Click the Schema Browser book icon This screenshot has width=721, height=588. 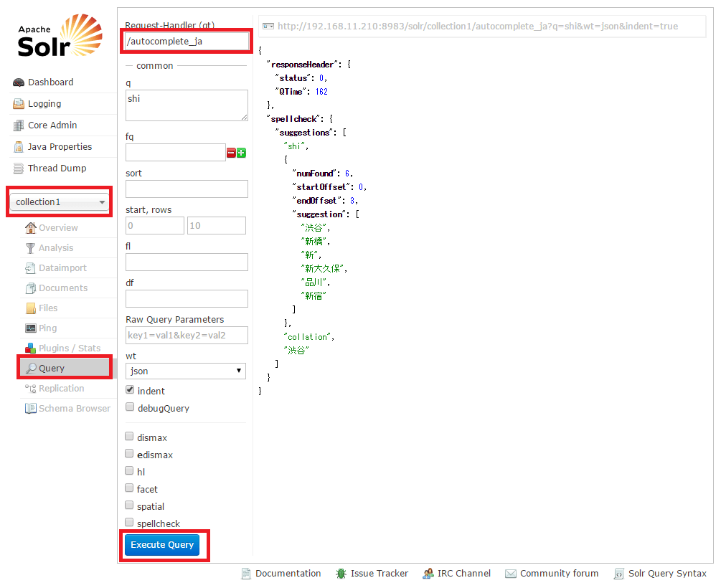tap(30, 408)
